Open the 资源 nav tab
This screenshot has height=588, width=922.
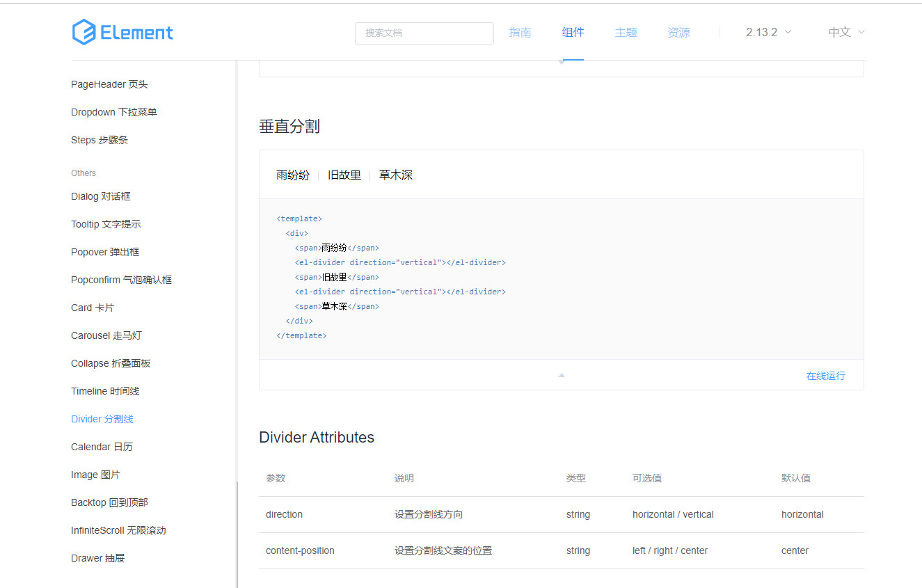pos(679,32)
